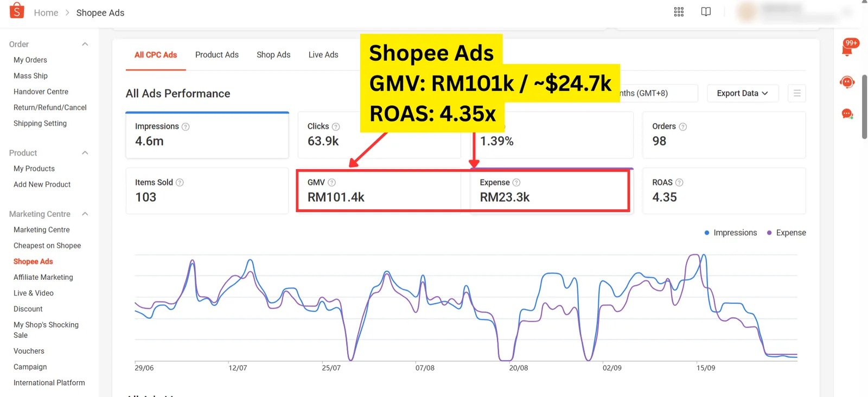868x397 pixels.
Task: Open the date range GMT+8 selector
Action: (x=659, y=93)
